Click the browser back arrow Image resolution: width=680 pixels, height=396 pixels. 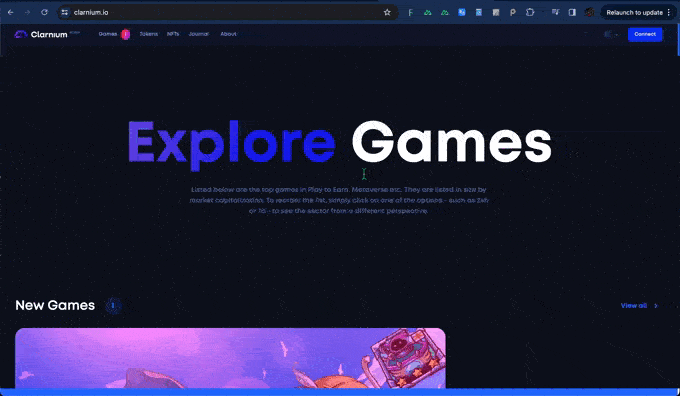click(x=10, y=13)
